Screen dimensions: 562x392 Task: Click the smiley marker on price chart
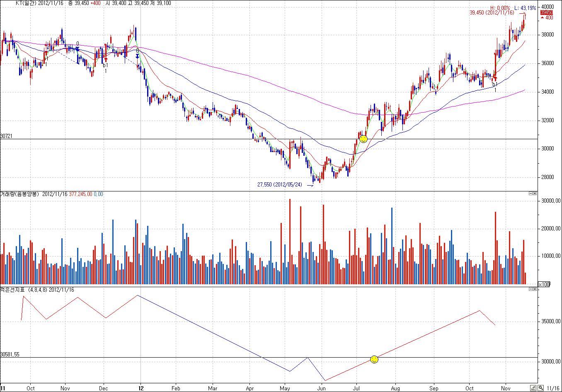tap(363, 139)
